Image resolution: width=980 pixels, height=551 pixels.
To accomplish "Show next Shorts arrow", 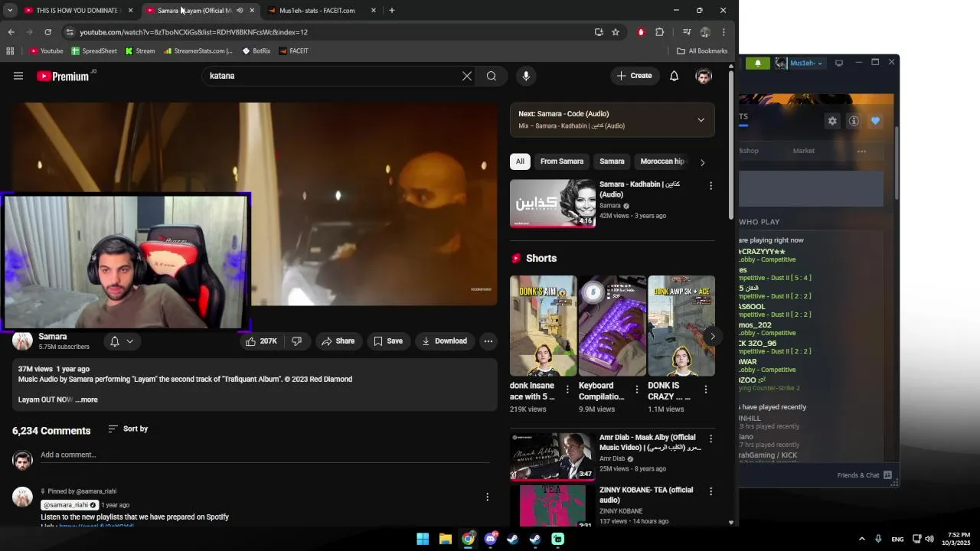I will click(x=712, y=336).
